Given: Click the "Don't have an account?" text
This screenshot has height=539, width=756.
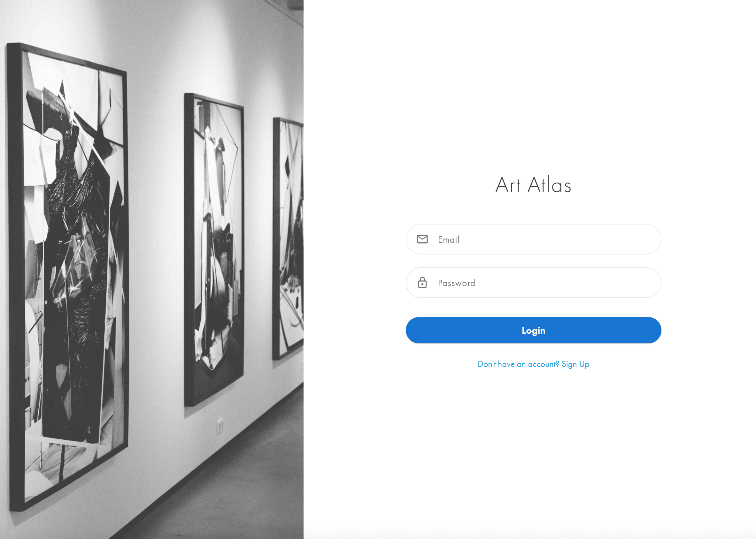Looking at the screenshot, I should tap(518, 364).
